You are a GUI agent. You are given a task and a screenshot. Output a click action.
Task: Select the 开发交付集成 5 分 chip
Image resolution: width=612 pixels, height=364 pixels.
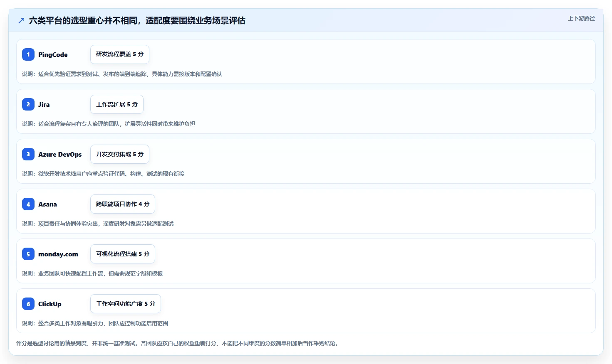pos(120,154)
